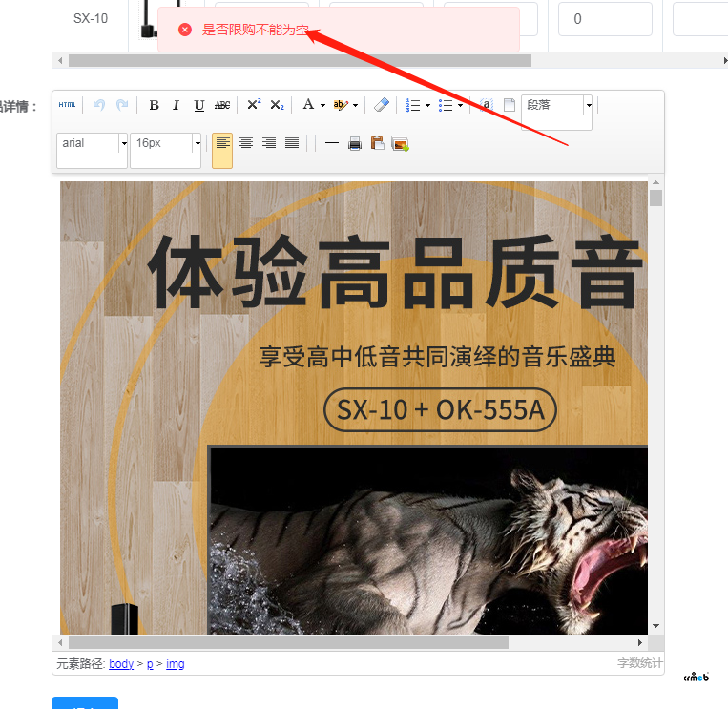Click the body element path link
Viewport: 728px width, 709px height.
[x=121, y=664]
